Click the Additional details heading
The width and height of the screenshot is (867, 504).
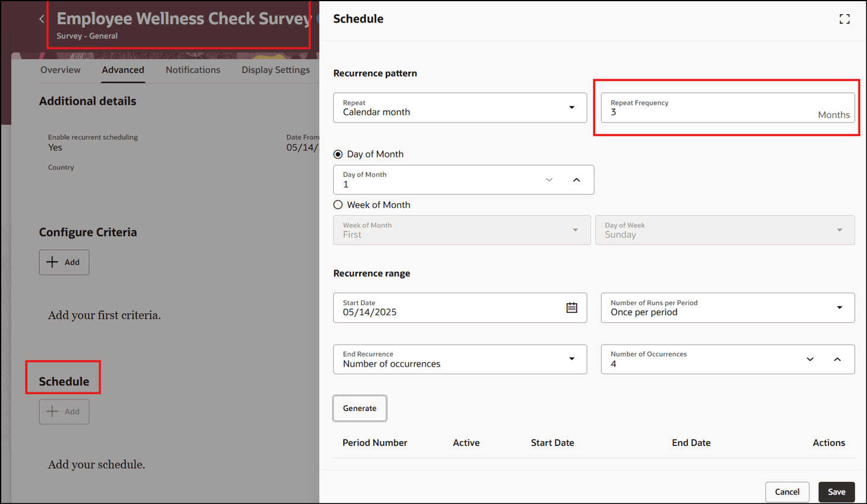88,101
